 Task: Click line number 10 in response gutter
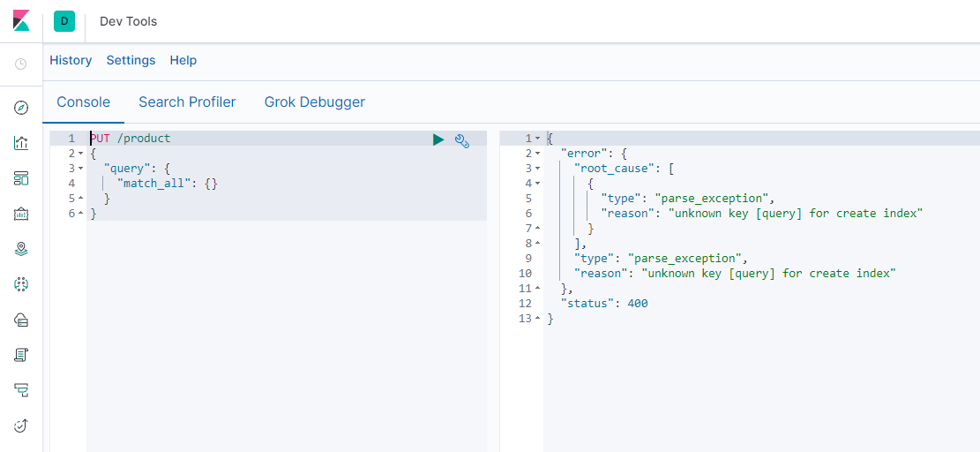pos(525,273)
